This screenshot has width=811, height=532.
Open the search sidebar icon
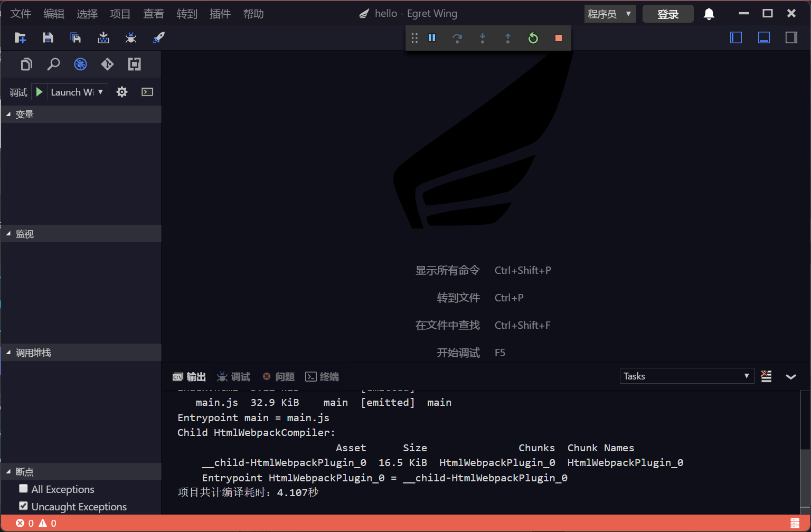53,64
